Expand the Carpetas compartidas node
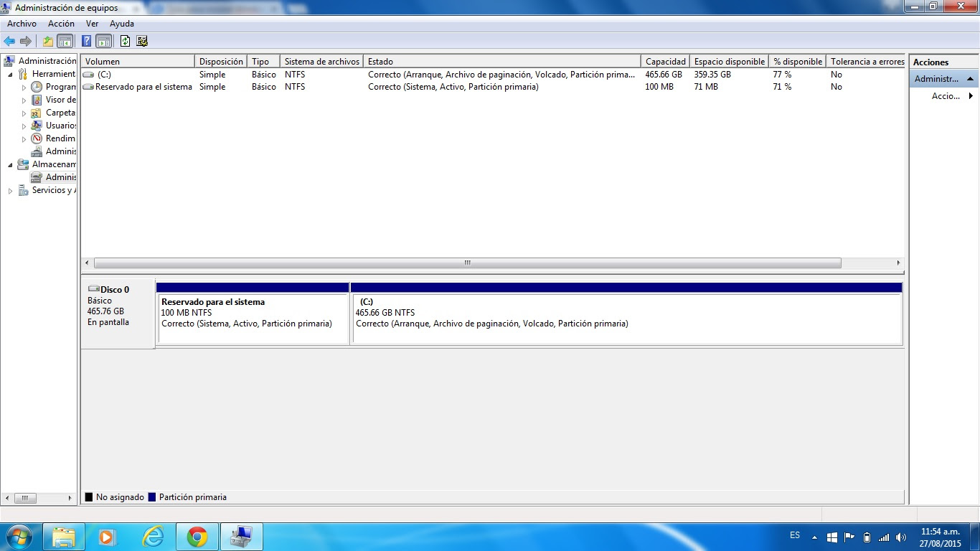 point(24,113)
